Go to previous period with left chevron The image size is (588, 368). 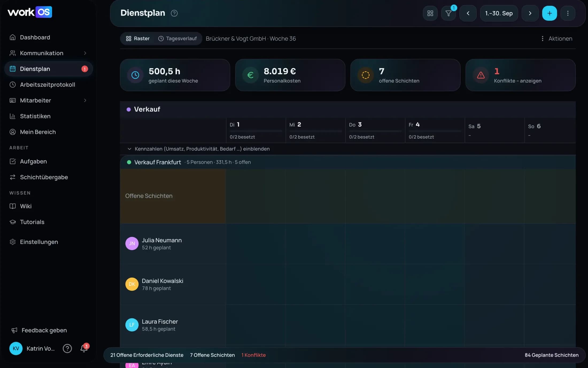point(468,13)
